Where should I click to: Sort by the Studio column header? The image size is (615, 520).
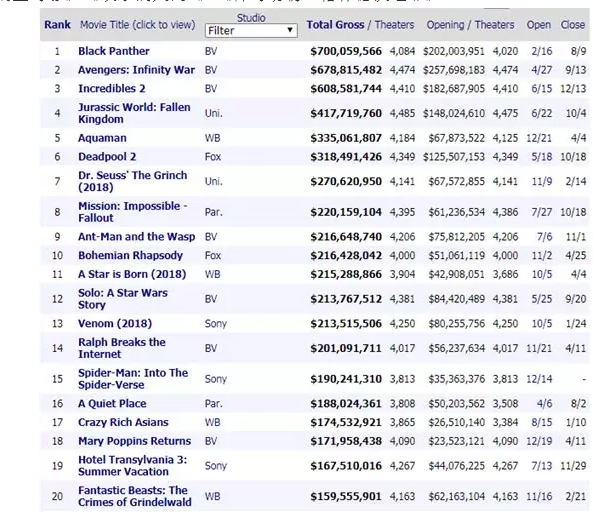pos(251,18)
